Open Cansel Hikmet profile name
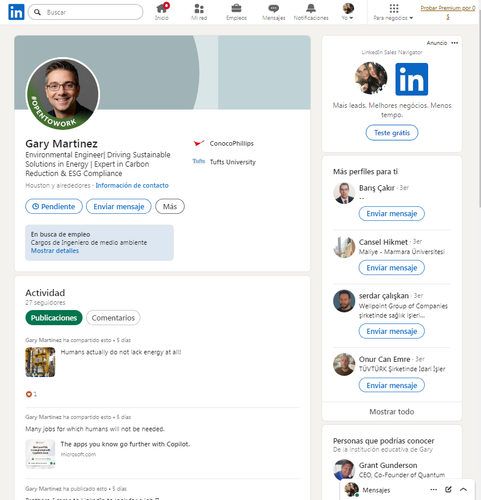This screenshot has width=481, height=500. click(383, 242)
